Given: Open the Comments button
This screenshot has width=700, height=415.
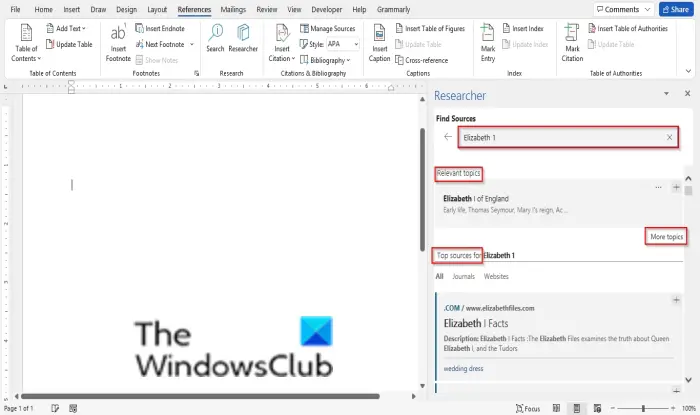Looking at the screenshot, I should click(623, 9).
